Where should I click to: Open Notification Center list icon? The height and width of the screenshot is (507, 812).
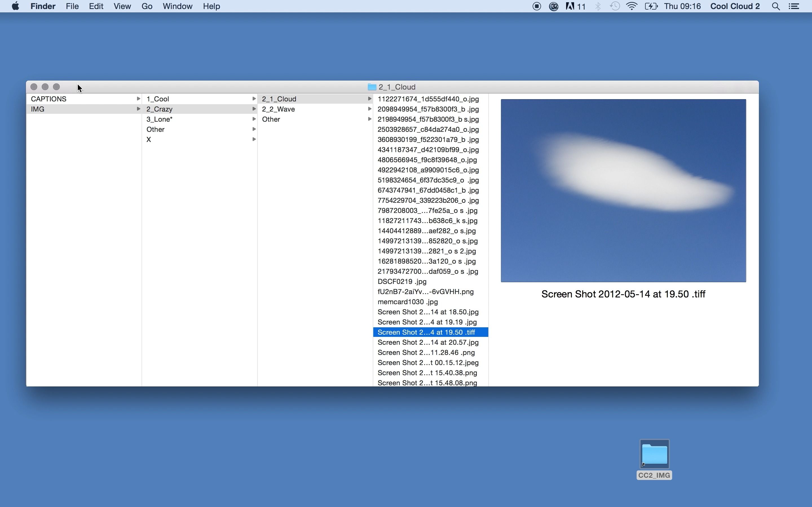794,6
